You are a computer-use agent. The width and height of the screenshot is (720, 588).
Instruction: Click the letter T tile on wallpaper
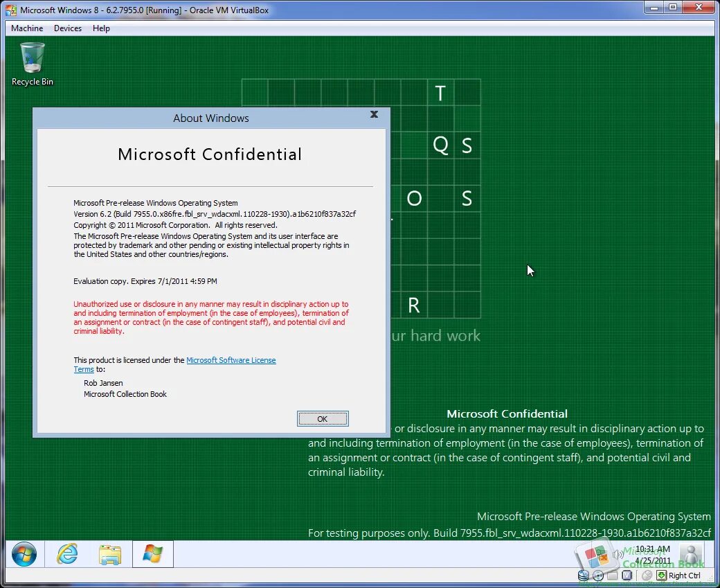pyautogui.click(x=440, y=92)
